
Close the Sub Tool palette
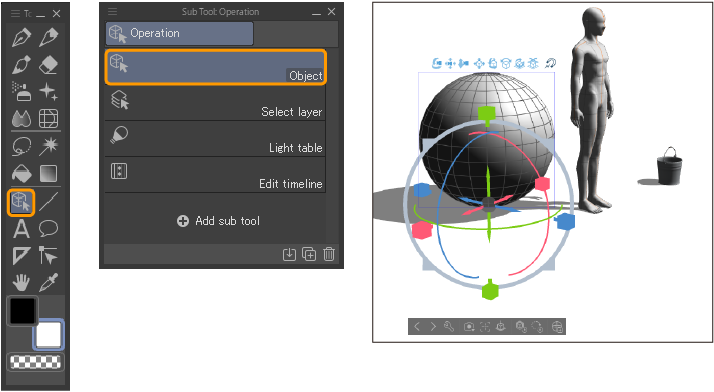(332, 12)
